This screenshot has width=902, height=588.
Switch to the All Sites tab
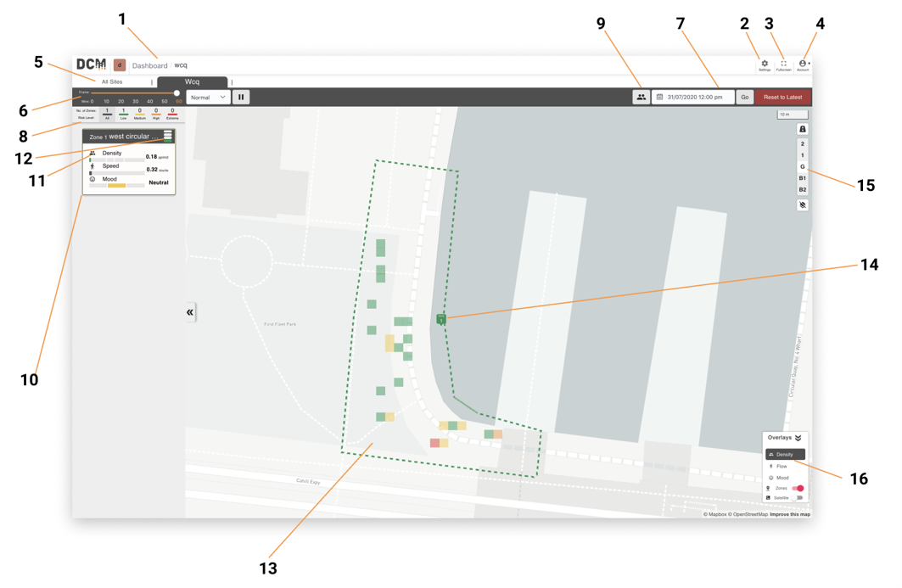click(112, 81)
